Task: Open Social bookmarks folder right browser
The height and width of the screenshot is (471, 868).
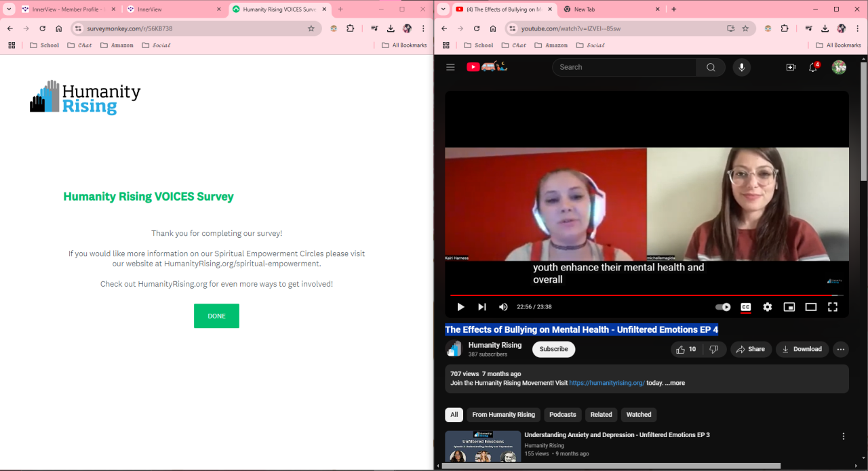Action: [x=590, y=45]
